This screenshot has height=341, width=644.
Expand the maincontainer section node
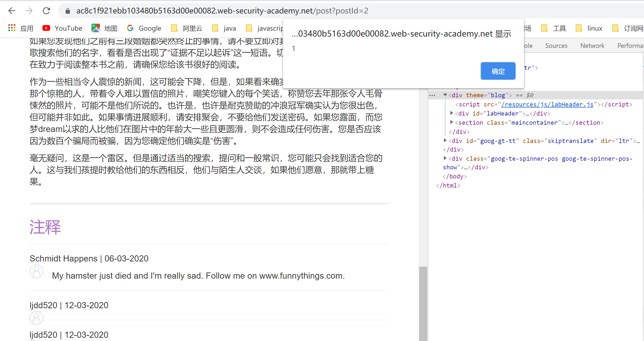coord(452,122)
